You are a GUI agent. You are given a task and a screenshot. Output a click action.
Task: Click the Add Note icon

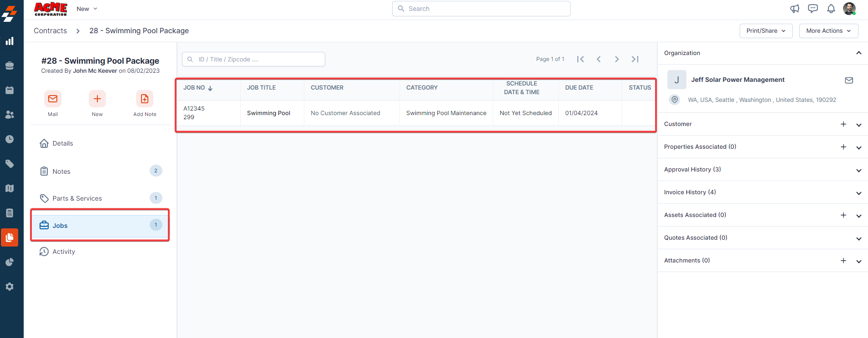[x=144, y=99]
